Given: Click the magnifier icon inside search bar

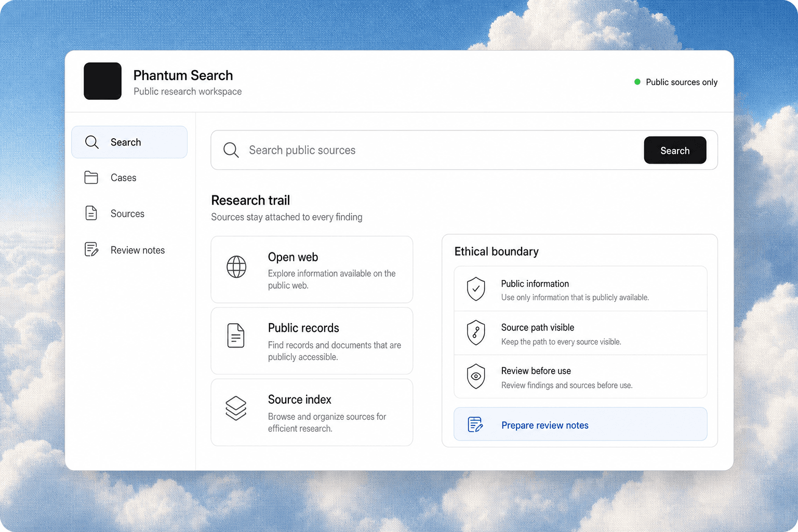Looking at the screenshot, I should 231,150.
